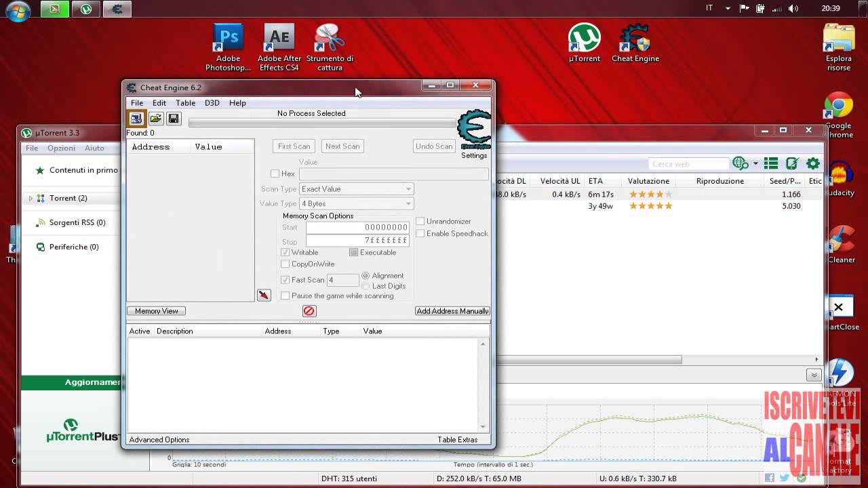The width and height of the screenshot is (868, 488).
Task: Enable the Speedhack checkbox
Action: coord(420,233)
